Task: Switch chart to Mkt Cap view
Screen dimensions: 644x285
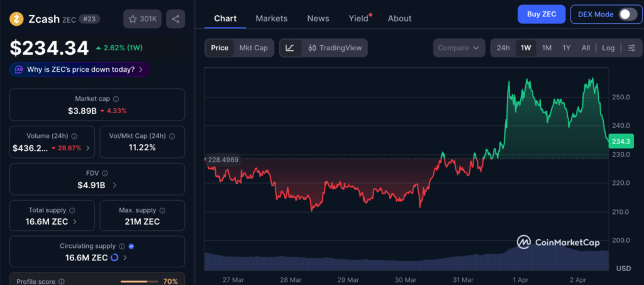Action: (253, 48)
